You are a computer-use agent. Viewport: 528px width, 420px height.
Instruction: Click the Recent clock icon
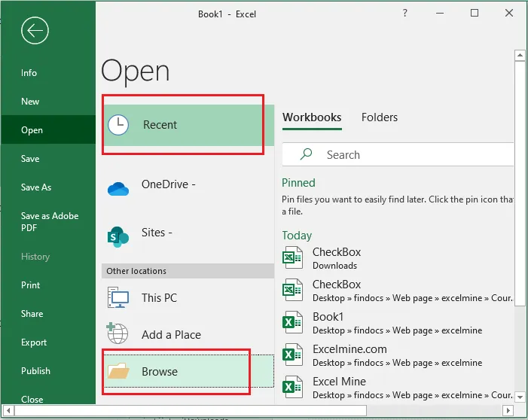pos(118,125)
